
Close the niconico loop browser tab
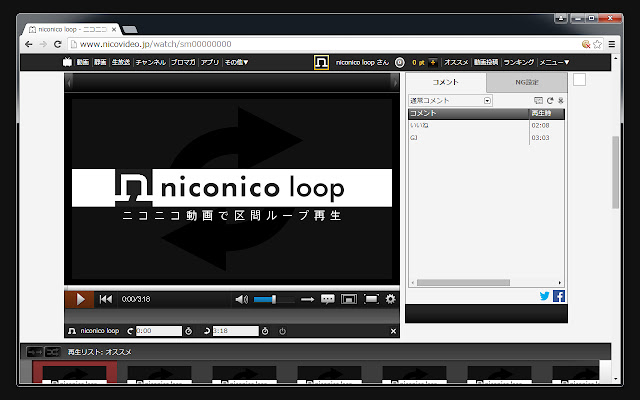point(114,29)
